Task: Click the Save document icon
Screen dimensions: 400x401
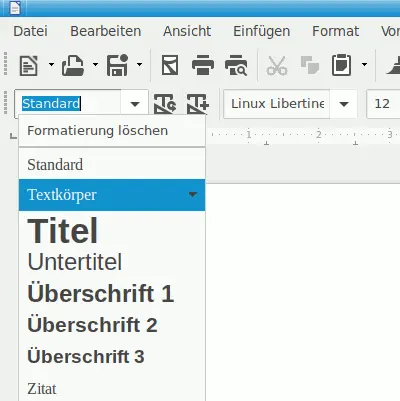Action: [x=117, y=65]
